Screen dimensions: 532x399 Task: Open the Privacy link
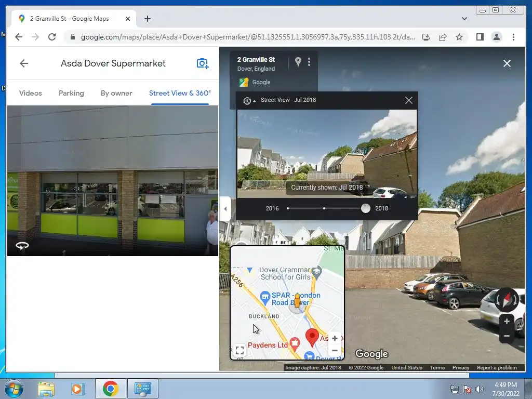[460, 367]
